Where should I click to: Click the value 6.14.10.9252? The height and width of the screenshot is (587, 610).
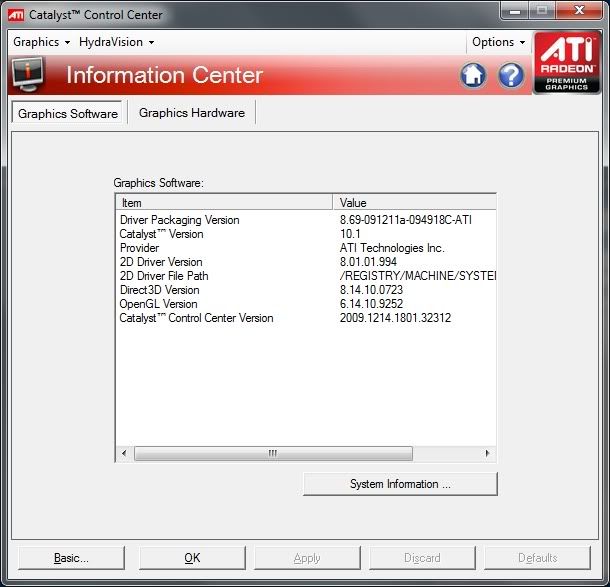tap(371, 304)
